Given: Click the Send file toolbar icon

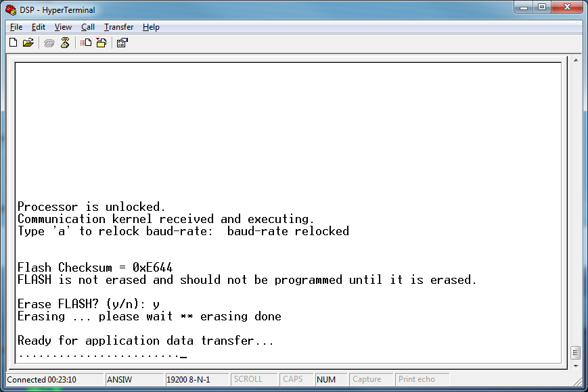Looking at the screenshot, I should [x=86, y=42].
